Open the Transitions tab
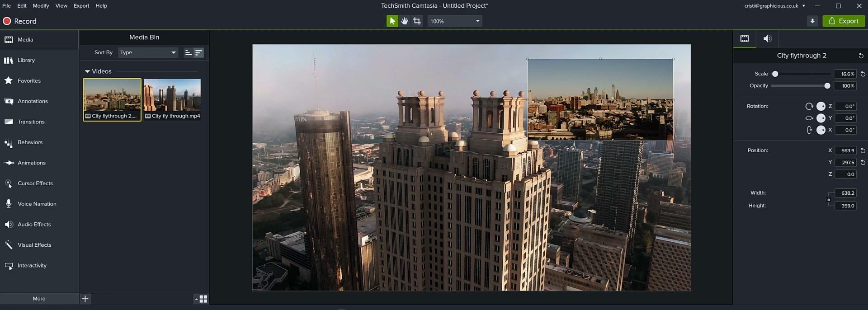Screen dimensions: 868x310 click(39, 122)
